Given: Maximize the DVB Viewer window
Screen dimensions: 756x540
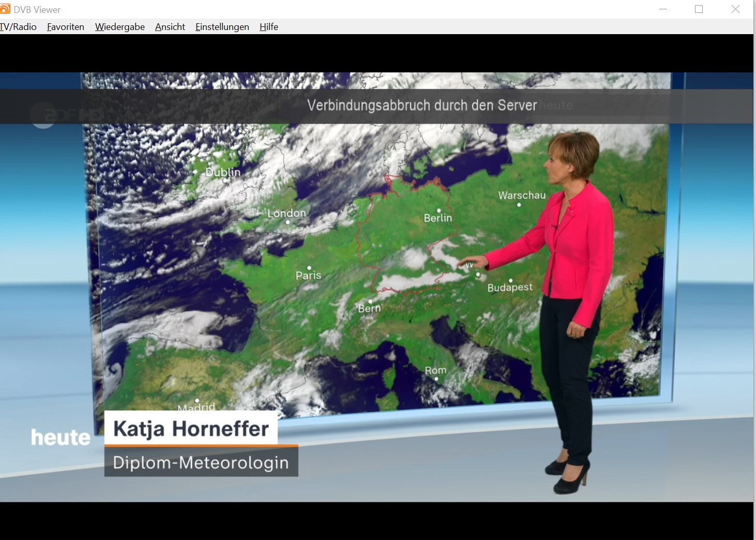Looking at the screenshot, I should 699,9.
